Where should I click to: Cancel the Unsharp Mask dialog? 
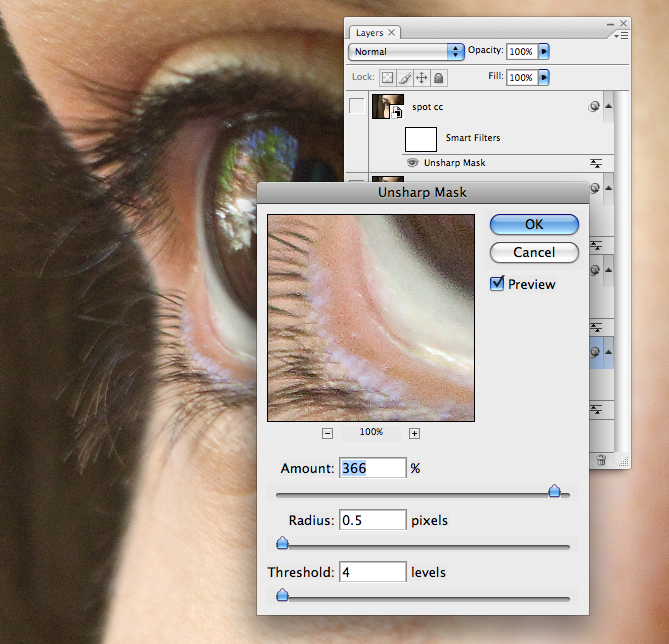tap(534, 252)
